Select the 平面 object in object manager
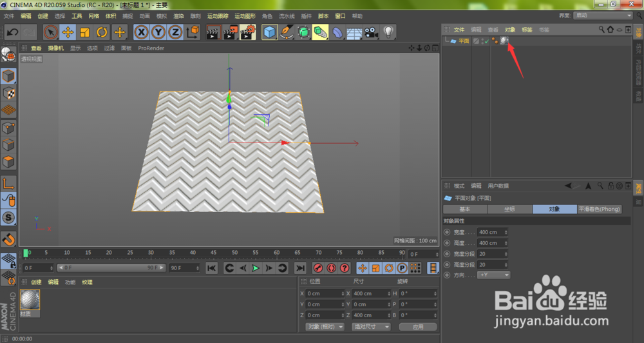Viewport: 644px width, 343px height. (x=464, y=41)
